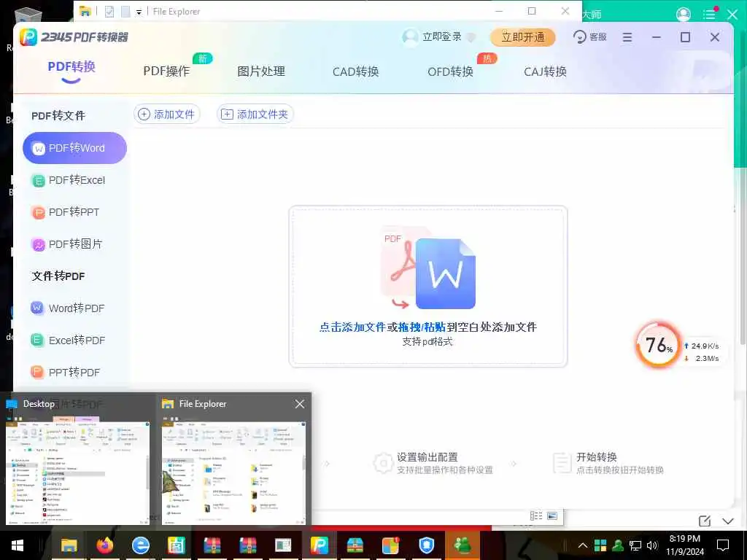Select PDF转Excel in the sidebar

coord(74,180)
